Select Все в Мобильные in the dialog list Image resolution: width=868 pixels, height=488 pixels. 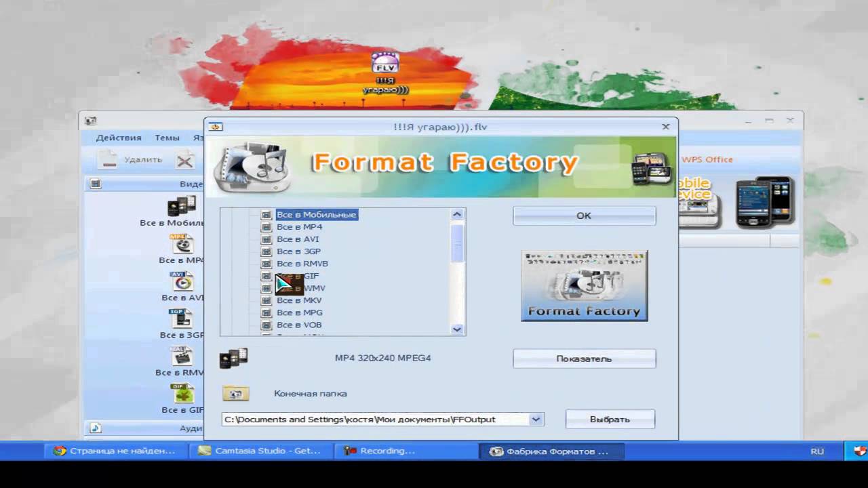coord(316,215)
